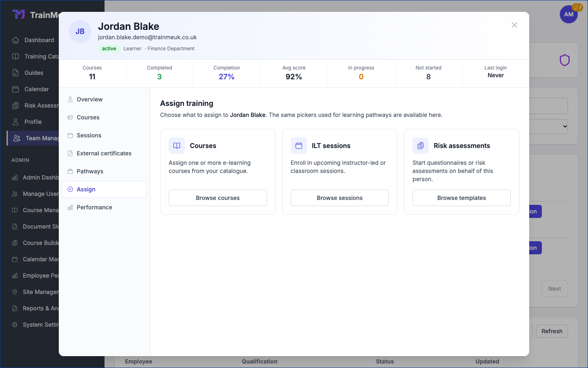Click the Status column header in background table
This screenshot has width=588, height=368.
[385, 361]
